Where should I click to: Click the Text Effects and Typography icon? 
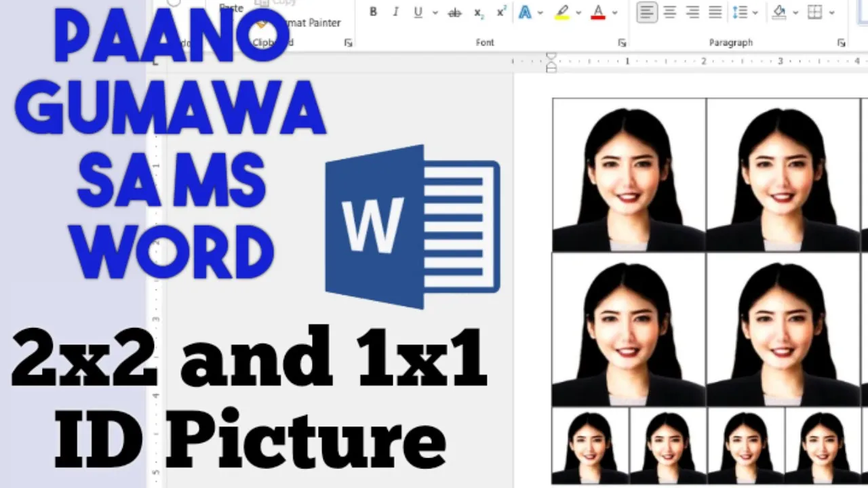click(525, 12)
